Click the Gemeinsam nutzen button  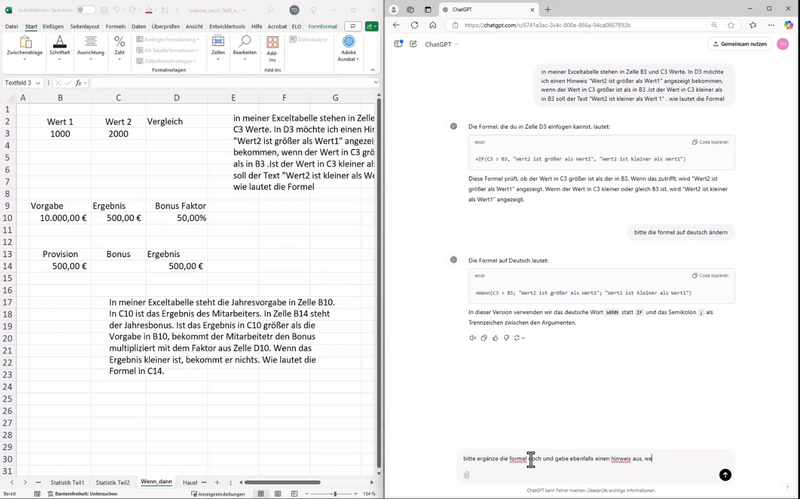(740, 44)
